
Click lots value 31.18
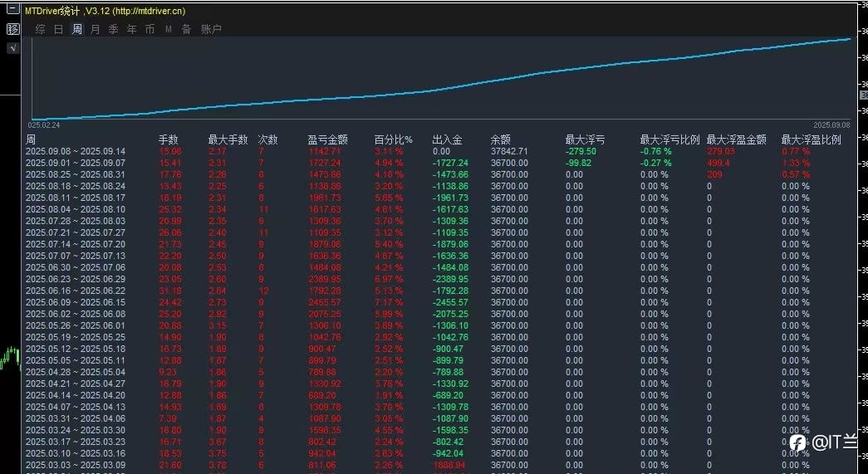(x=170, y=291)
